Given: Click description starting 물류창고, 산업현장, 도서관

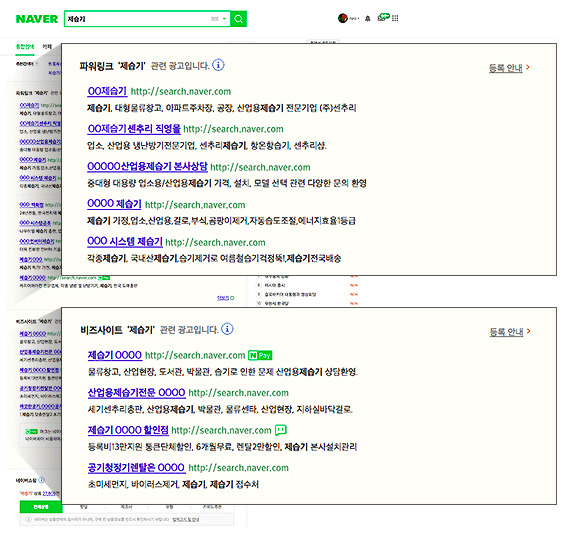Looking at the screenshot, I should [x=222, y=372].
